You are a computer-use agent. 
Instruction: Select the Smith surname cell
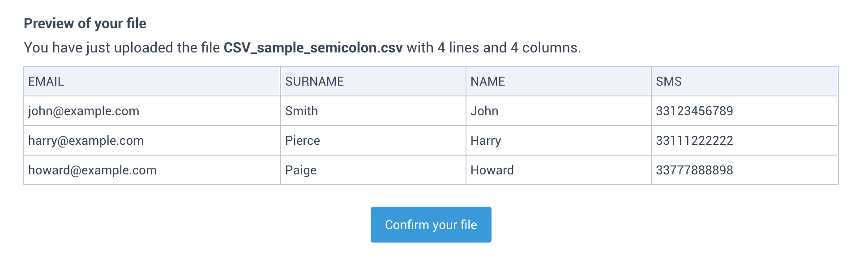pos(373,111)
